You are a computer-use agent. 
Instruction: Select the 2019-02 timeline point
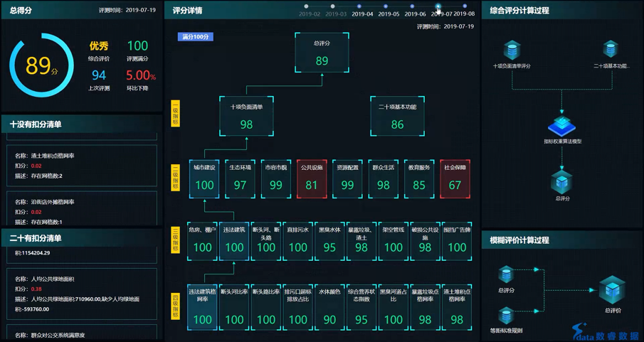pyautogui.click(x=307, y=6)
